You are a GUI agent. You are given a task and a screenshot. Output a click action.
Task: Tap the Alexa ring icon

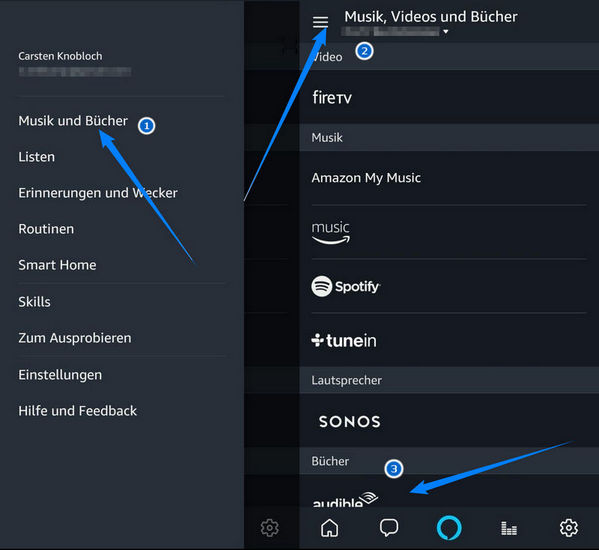point(449,528)
